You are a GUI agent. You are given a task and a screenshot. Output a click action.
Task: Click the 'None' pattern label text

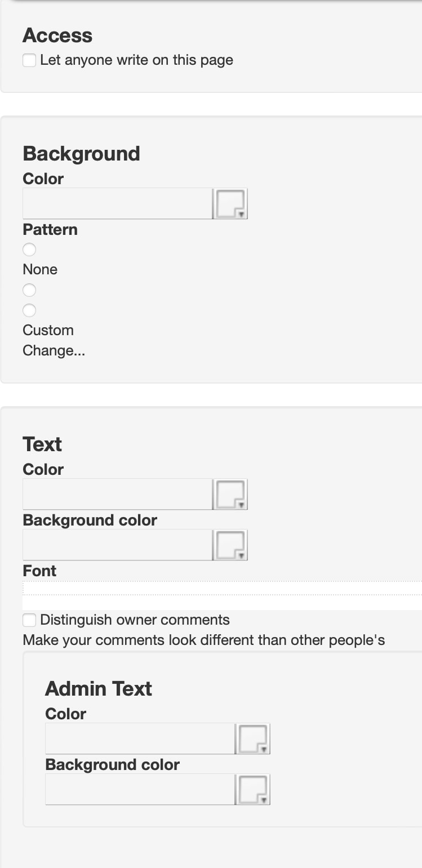pyautogui.click(x=40, y=269)
